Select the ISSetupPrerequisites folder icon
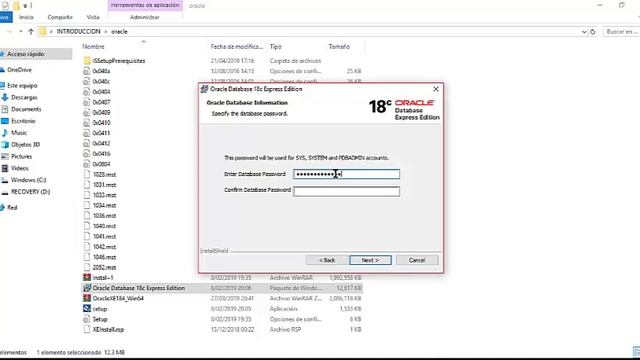 (87, 61)
